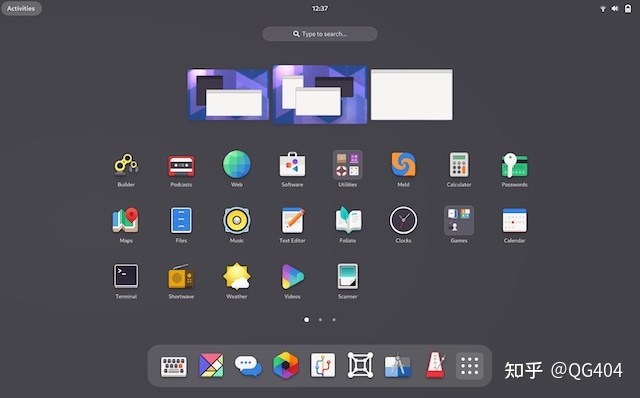The image size is (640, 398).
Task: Open the network status icon
Action: 603,9
